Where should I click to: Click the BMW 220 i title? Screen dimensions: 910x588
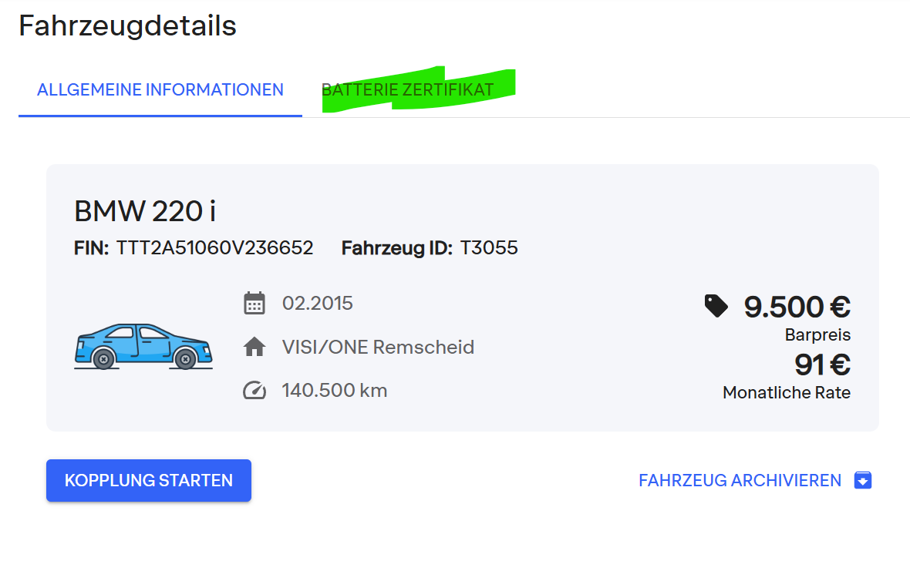pyautogui.click(x=145, y=210)
